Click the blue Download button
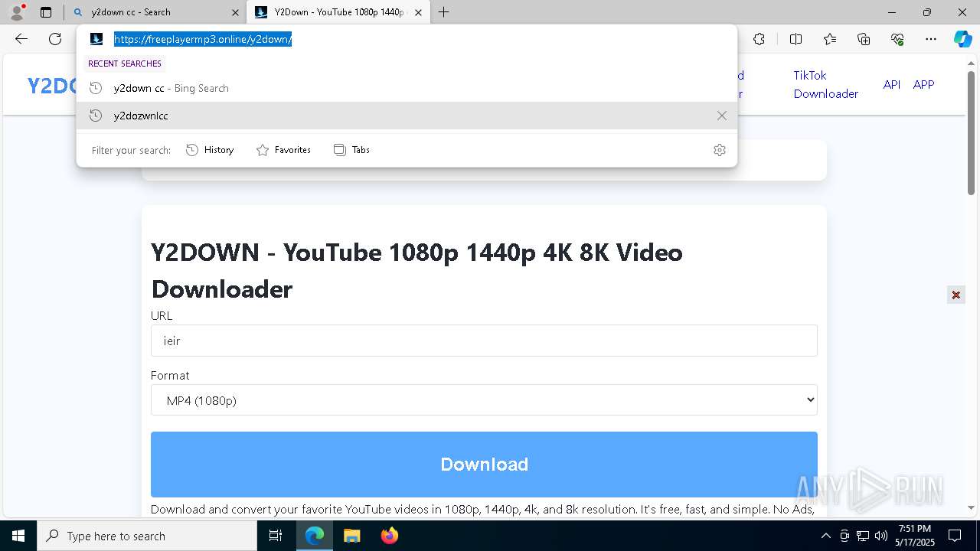980x551 pixels. click(484, 465)
